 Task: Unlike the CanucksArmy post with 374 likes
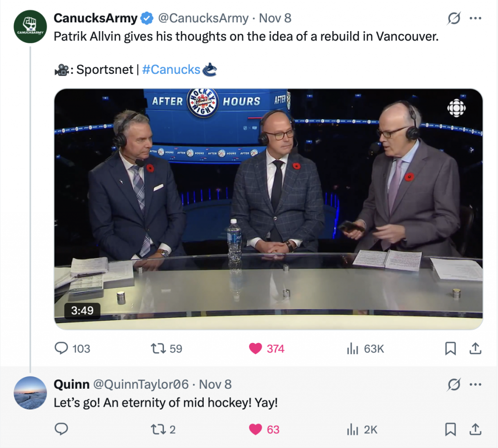[x=256, y=348]
